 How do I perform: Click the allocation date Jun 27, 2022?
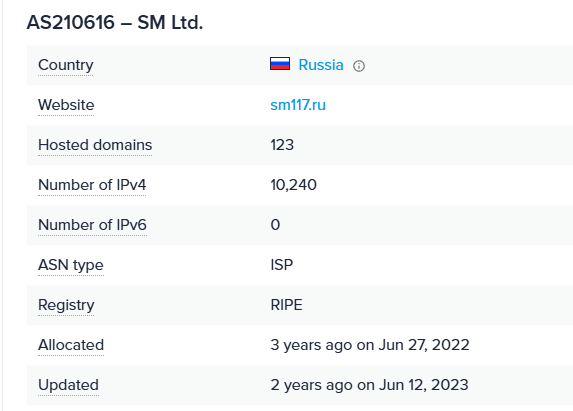424,345
